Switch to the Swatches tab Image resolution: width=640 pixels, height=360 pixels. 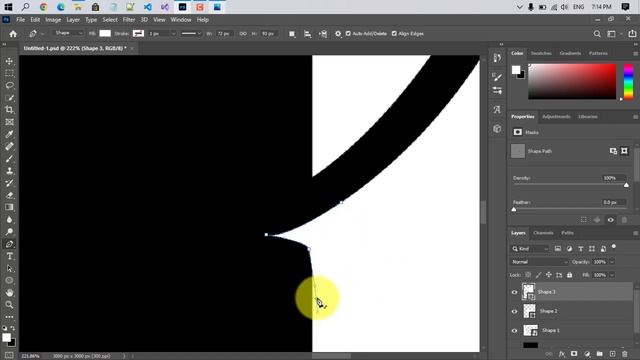[541, 53]
